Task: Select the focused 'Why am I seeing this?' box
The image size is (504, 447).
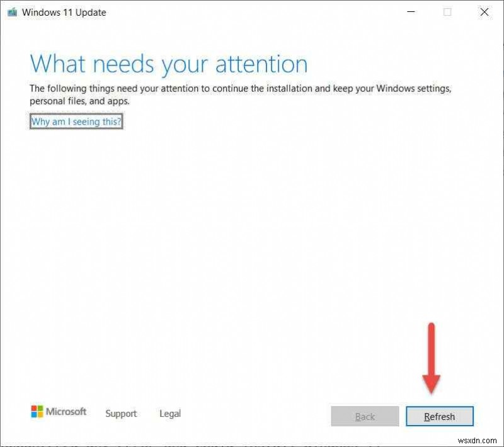Action: [x=76, y=121]
